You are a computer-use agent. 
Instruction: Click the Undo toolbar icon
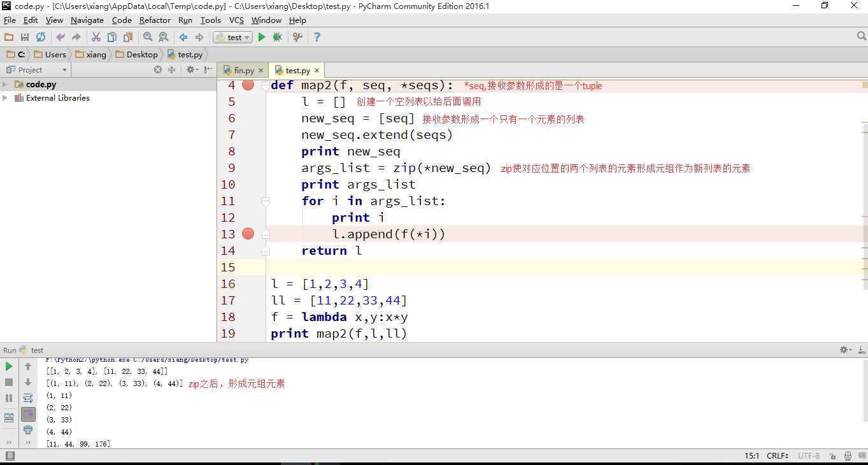(60, 38)
